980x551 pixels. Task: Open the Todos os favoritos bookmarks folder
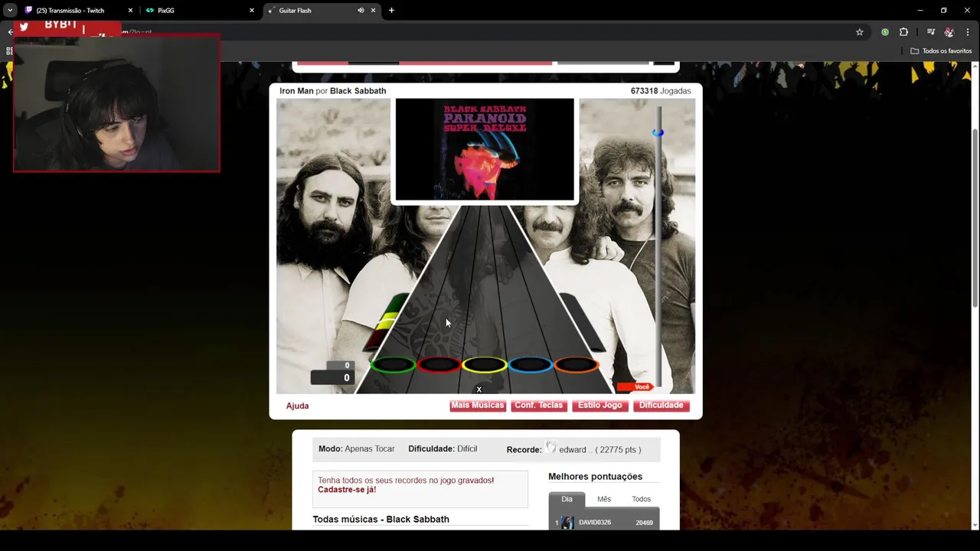point(941,51)
